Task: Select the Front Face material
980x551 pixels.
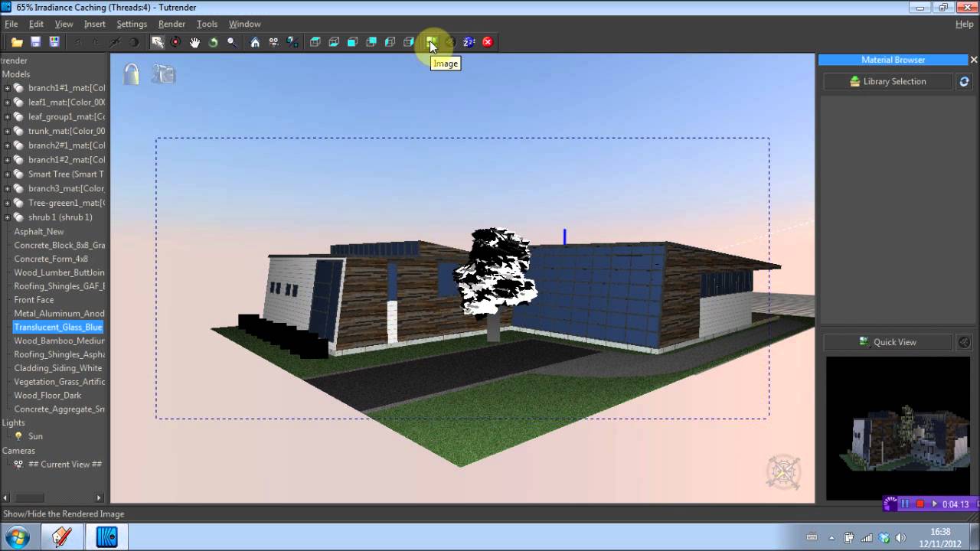Action: click(34, 300)
